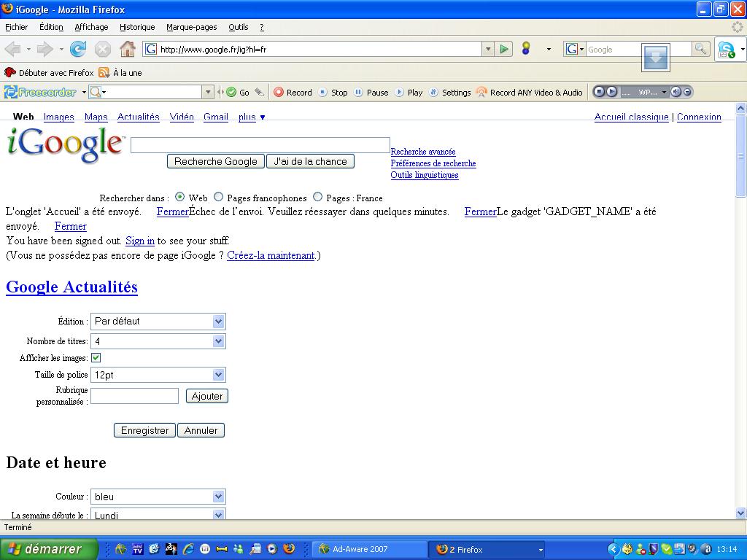This screenshot has width=747, height=560.
Task: Open the Affichage menu
Action: [x=91, y=27]
